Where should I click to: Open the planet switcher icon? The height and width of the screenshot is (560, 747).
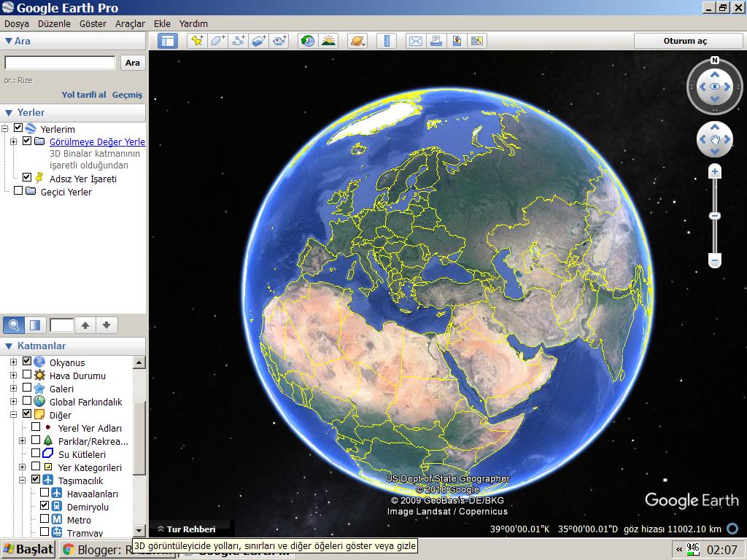pyautogui.click(x=357, y=41)
